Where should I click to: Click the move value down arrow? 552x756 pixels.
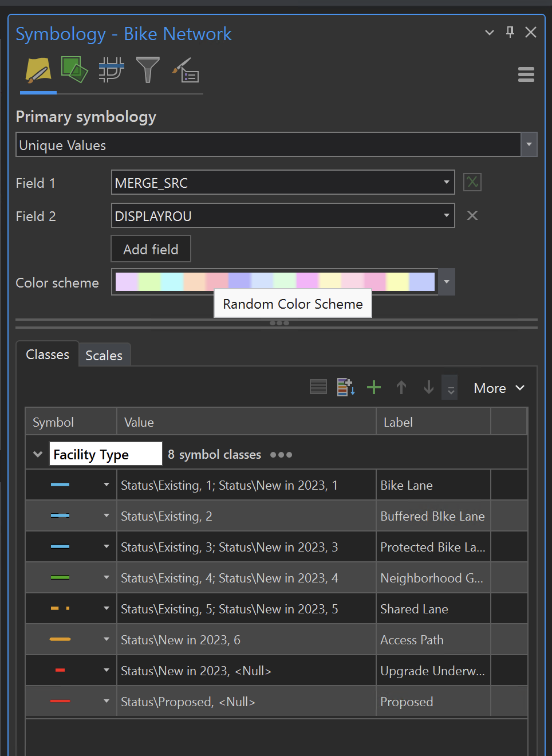[x=428, y=387]
